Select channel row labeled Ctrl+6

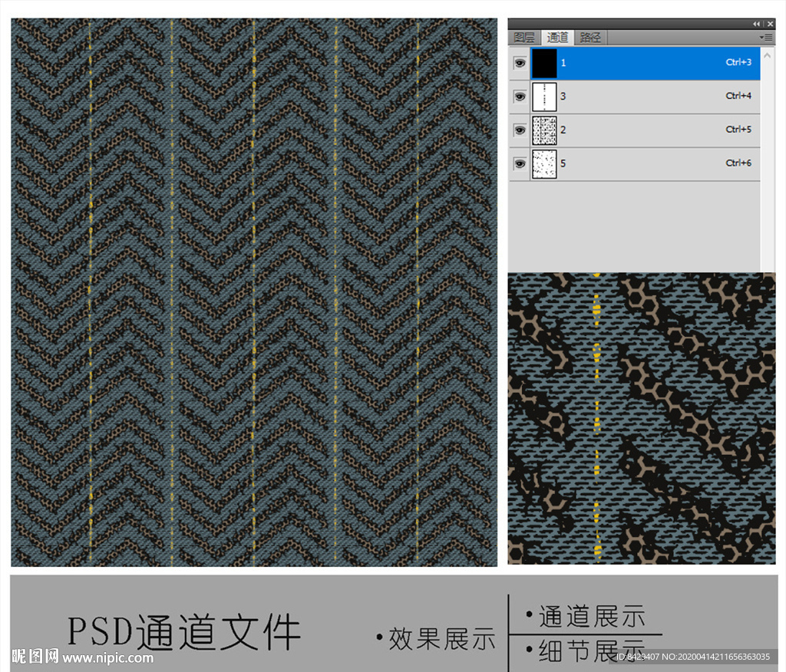point(635,164)
